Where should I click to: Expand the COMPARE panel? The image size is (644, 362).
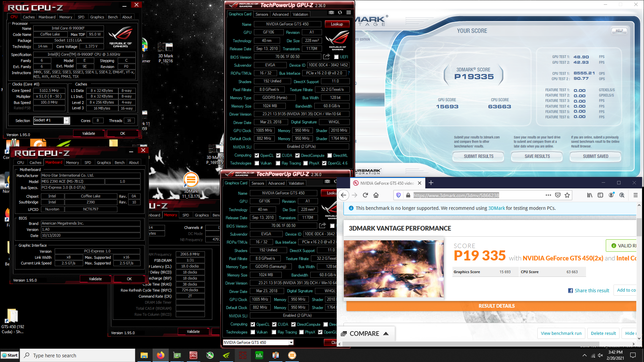click(x=366, y=334)
